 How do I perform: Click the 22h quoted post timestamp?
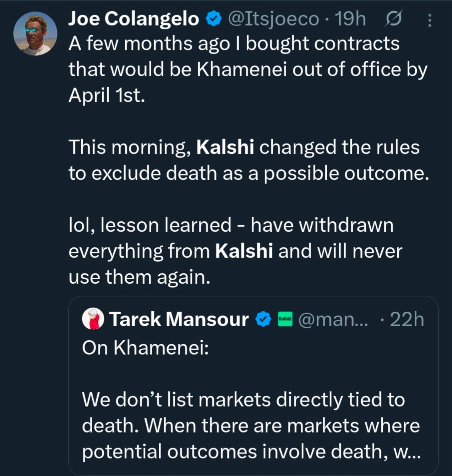coord(407,320)
